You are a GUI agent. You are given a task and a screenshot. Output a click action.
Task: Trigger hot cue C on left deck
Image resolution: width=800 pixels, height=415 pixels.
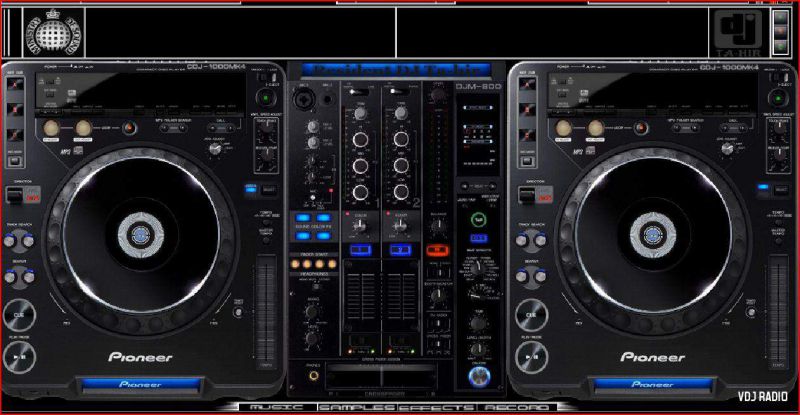pyautogui.click(x=15, y=135)
